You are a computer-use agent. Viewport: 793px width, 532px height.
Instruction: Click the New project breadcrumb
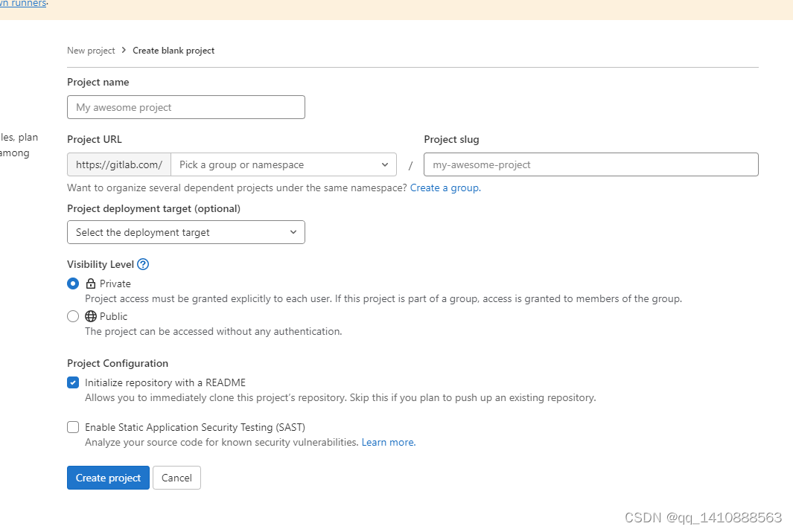pos(91,50)
